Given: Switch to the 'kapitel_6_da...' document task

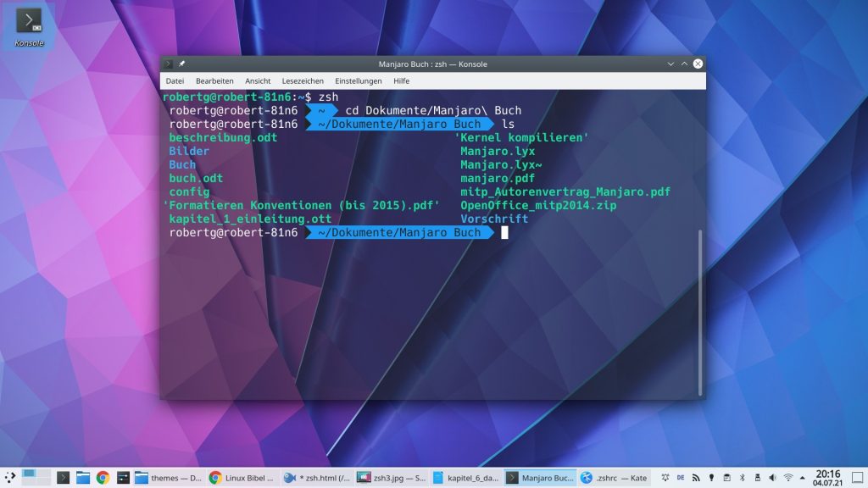Looking at the screenshot, I should click(465, 478).
